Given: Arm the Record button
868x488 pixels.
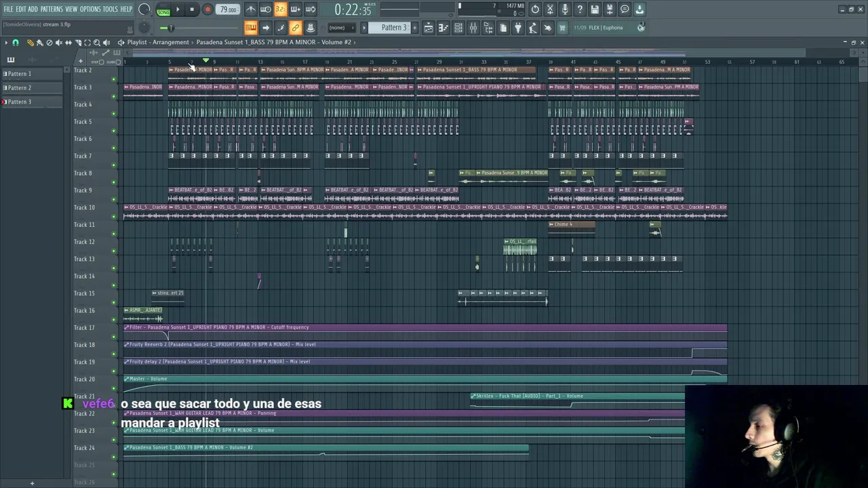Looking at the screenshot, I should click(208, 9).
